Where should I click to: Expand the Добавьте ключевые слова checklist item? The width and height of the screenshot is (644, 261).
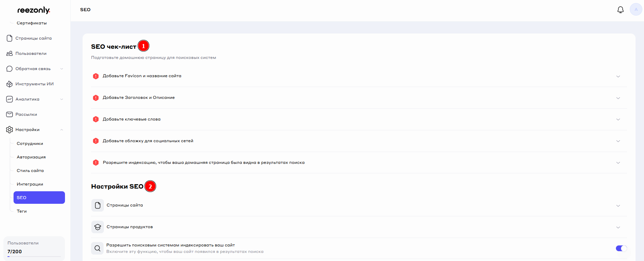coord(618,119)
